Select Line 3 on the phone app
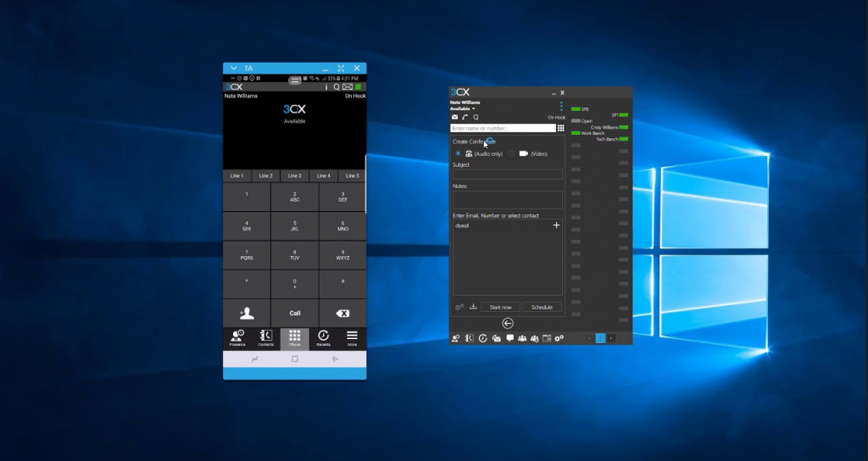The image size is (868, 461). point(294,175)
